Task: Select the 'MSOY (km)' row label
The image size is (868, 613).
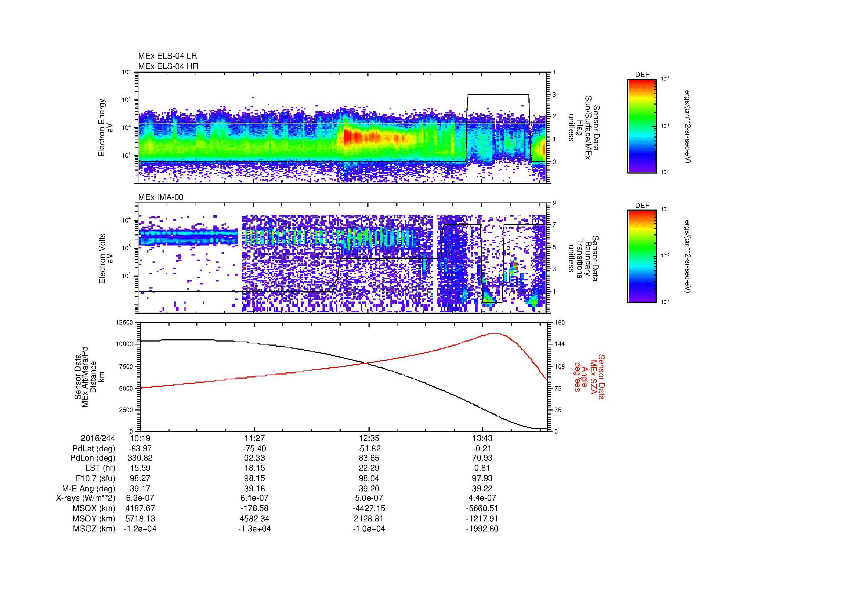Action: [94, 518]
